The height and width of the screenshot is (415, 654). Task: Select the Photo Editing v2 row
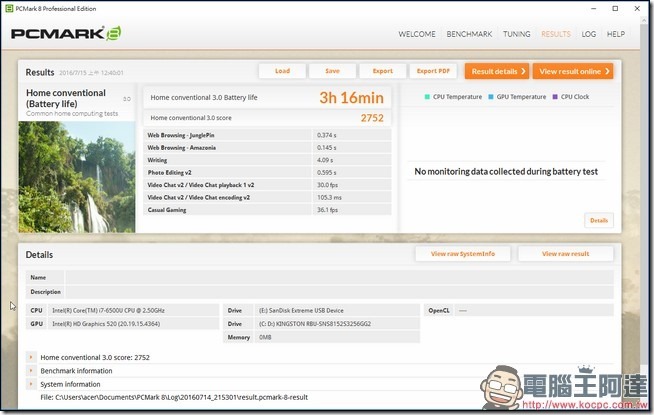pyautogui.click(x=267, y=172)
